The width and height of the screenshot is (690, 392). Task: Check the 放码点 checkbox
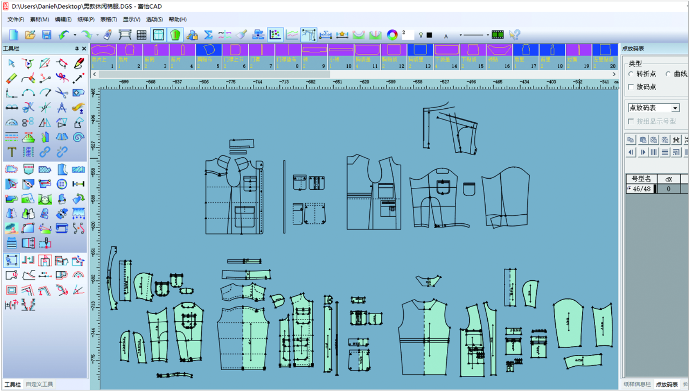(x=631, y=87)
